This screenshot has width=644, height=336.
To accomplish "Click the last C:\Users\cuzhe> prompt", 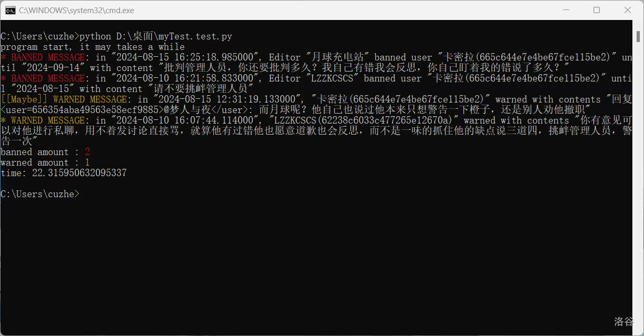I will pyautogui.click(x=40, y=194).
